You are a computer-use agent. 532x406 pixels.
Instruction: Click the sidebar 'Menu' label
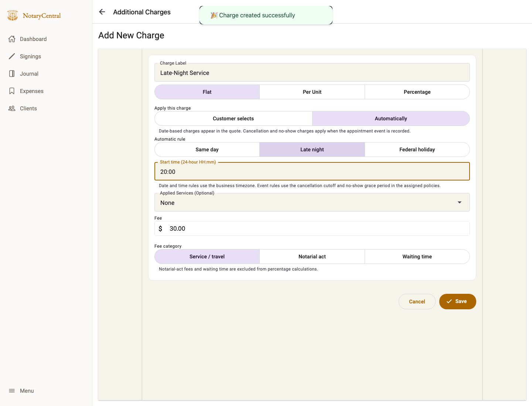(27, 391)
